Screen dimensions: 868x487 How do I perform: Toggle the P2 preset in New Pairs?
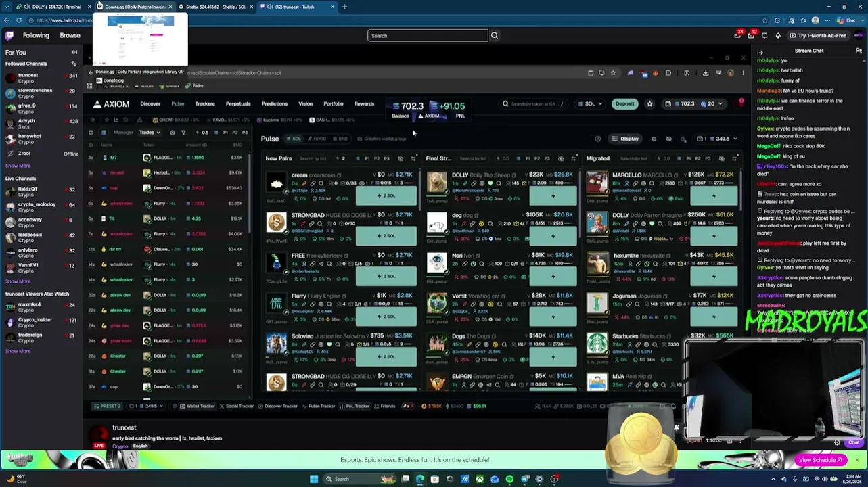pyautogui.click(x=377, y=158)
